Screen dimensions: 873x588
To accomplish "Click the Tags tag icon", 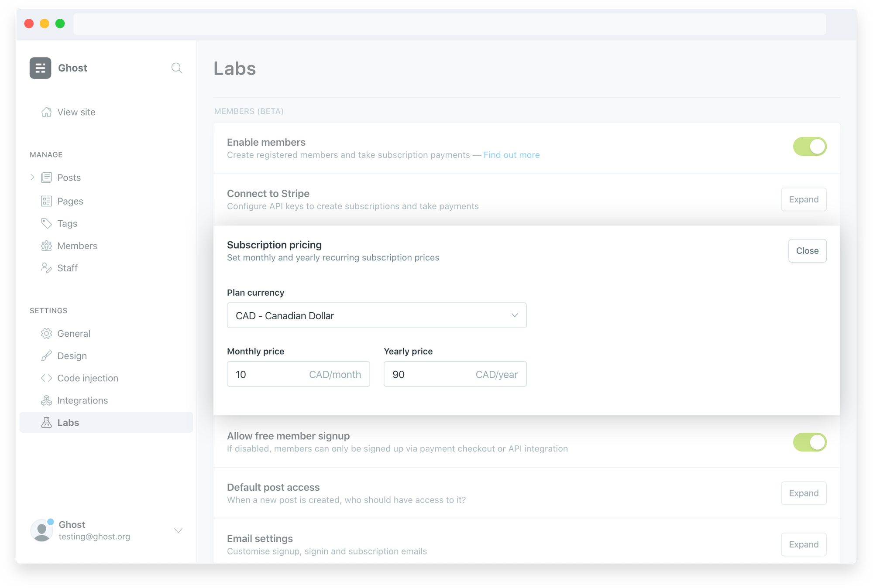I will (46, 223).
